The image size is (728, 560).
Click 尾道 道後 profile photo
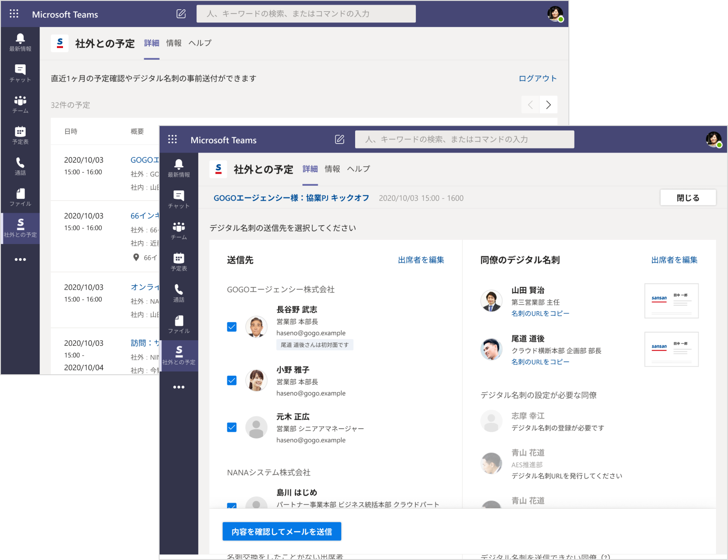click(x=491, y=350)
